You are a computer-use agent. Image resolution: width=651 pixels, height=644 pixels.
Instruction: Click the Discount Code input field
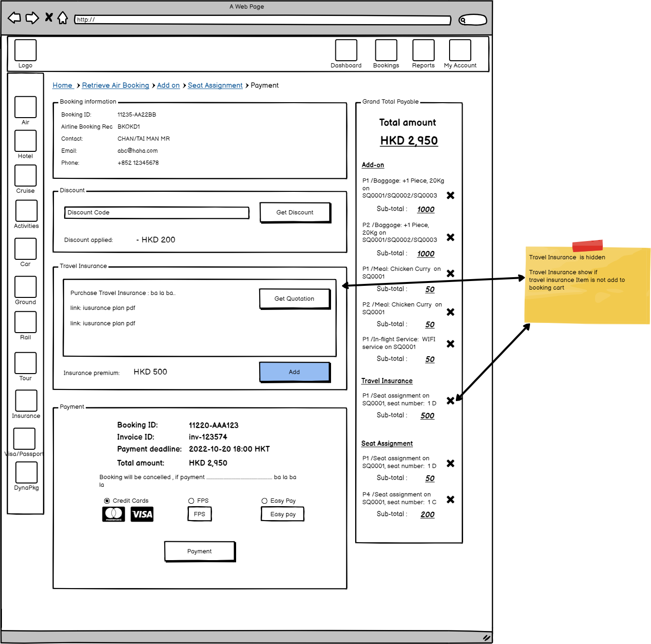pyautogui.click(x=157, y=213)
